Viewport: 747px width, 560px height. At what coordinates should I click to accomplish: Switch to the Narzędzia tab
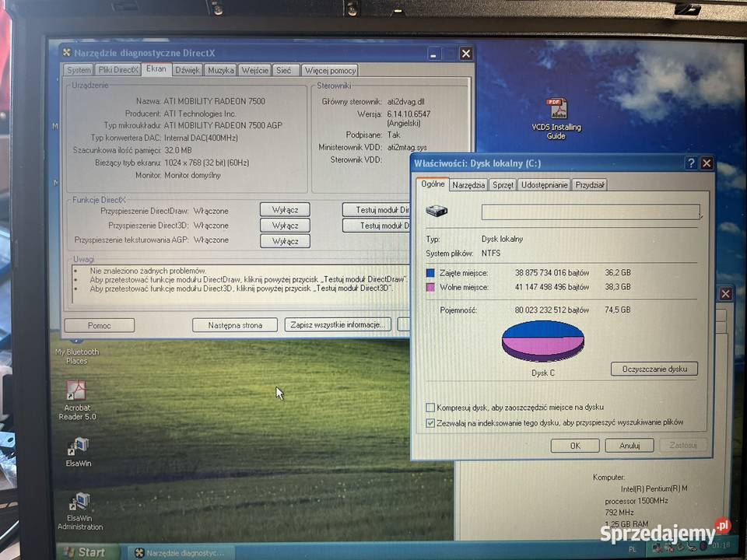pos(468,185)
